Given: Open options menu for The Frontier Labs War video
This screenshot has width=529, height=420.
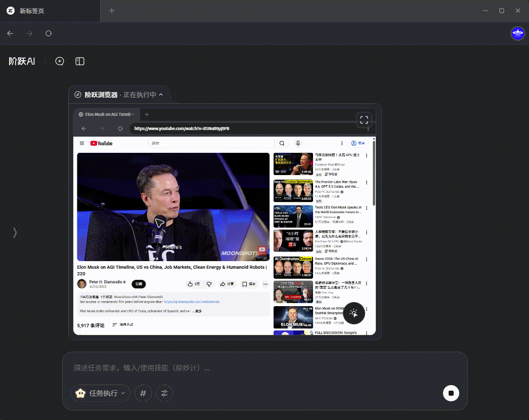Looking at the screenshot, I should click(366, 183).
